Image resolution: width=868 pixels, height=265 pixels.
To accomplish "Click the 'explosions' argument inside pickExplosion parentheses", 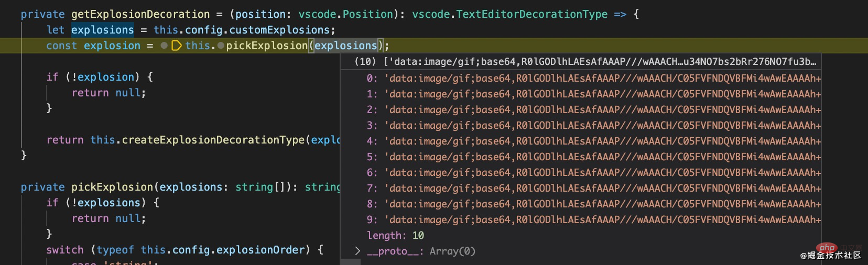I will click(345, 46).
